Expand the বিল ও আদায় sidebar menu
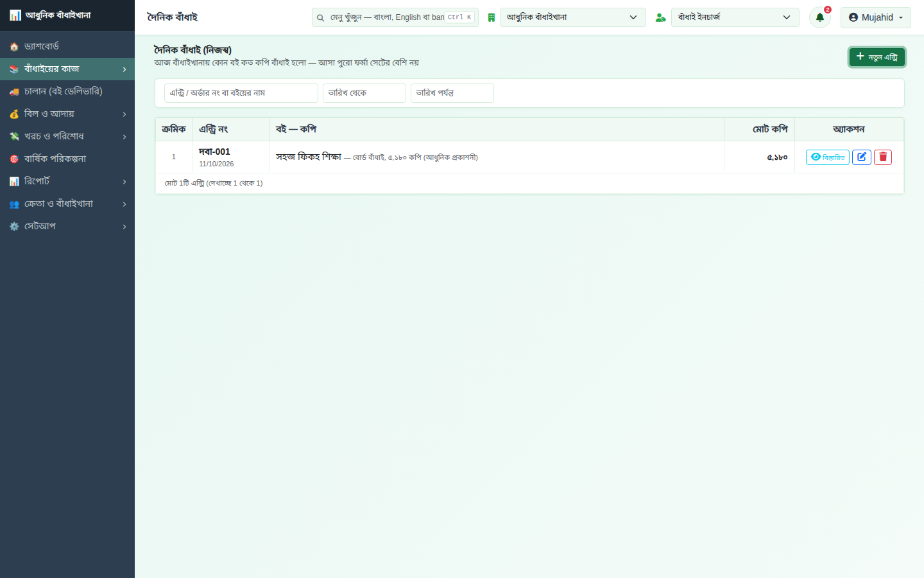Screen dimensions: 924x578 [x=67, y=114]
